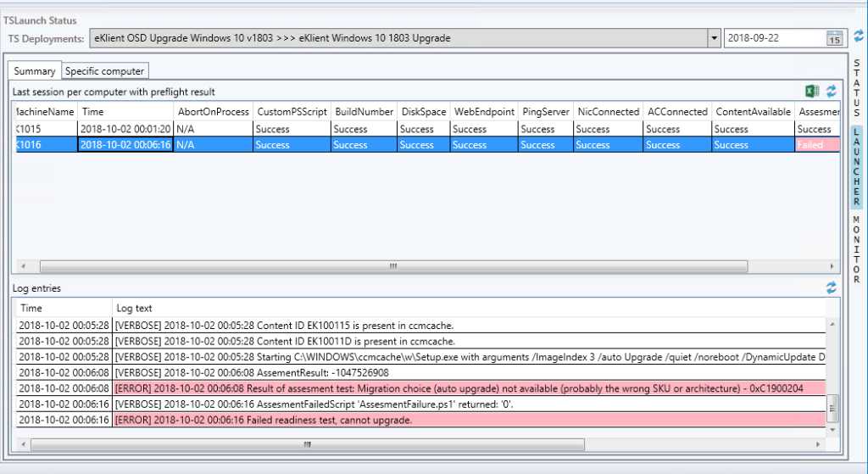Click refresh icon next to date field

click(859, 36)
